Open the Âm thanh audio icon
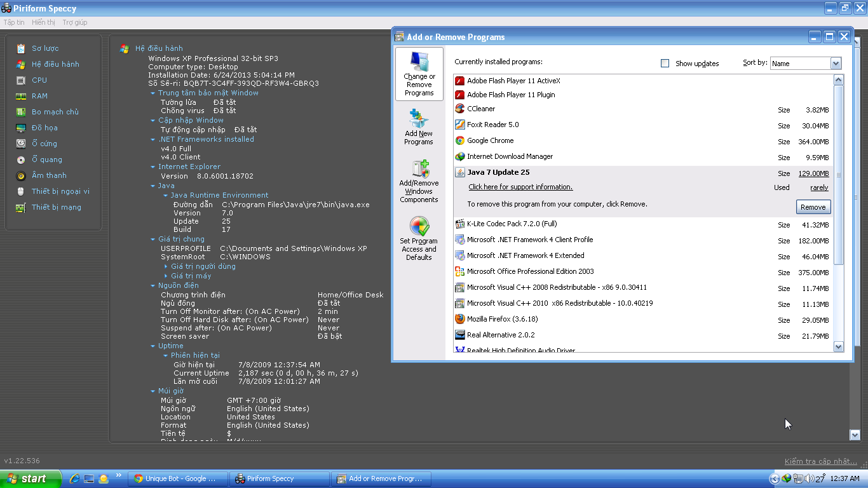Screen dimensions: 868x488 coord(21,175)
